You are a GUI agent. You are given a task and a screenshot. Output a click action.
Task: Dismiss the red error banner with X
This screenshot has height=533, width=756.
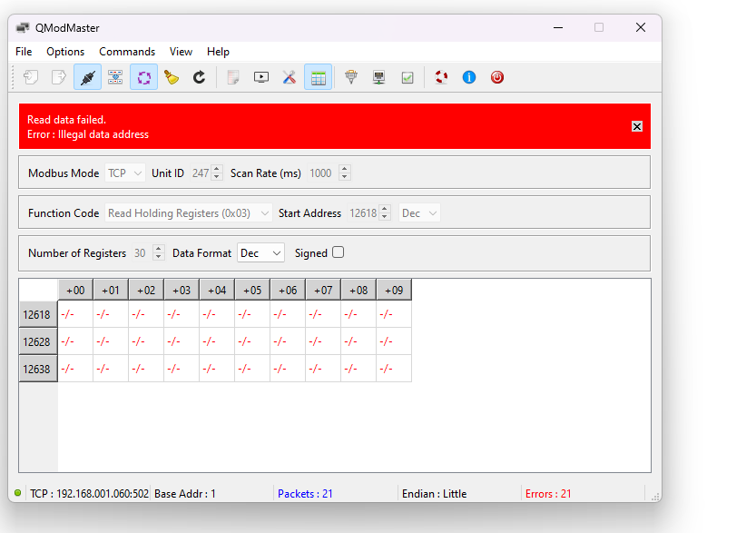[637, 126]
